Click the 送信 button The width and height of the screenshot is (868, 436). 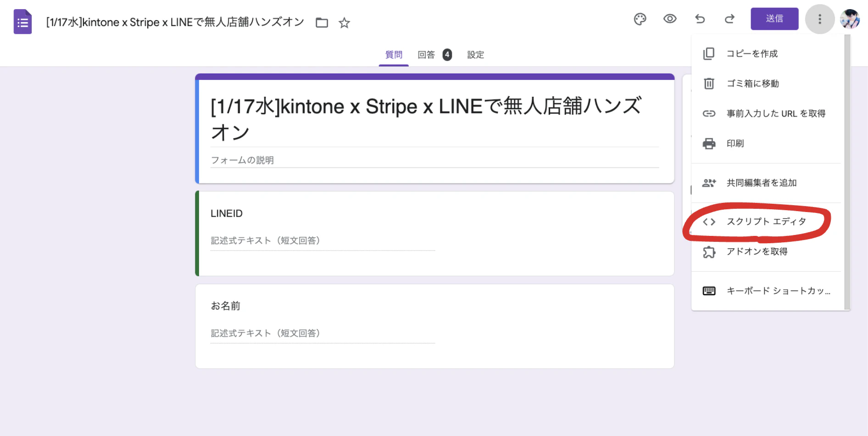(x=774, y=19)
